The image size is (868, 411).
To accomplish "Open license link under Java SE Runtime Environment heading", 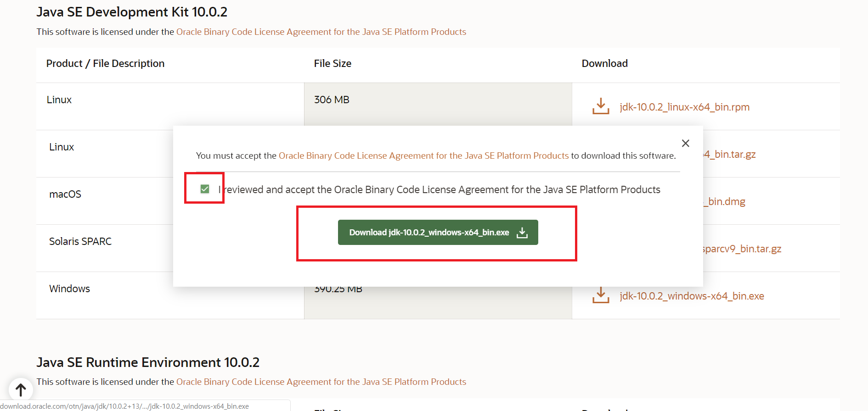I will tap(321, 382).
